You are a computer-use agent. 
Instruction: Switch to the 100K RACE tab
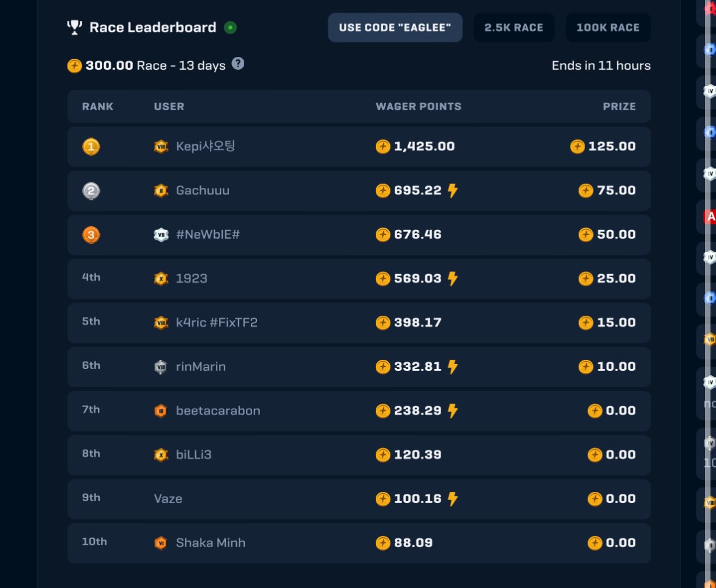pos(608,28)
